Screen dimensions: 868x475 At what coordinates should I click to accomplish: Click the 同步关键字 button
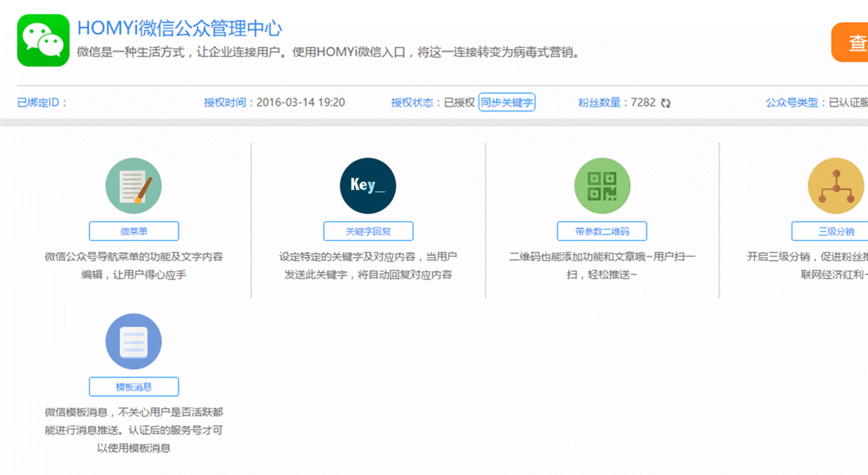507,102
